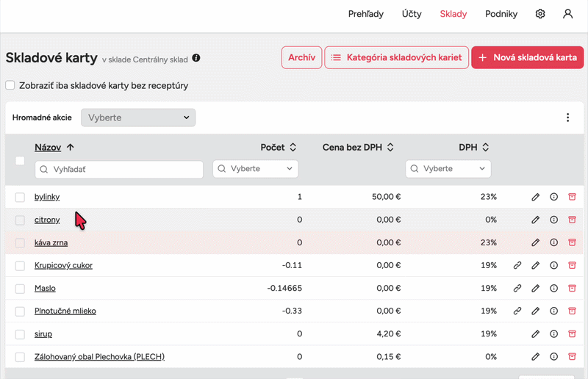Go to Sklady menu

tap(453, 14)
